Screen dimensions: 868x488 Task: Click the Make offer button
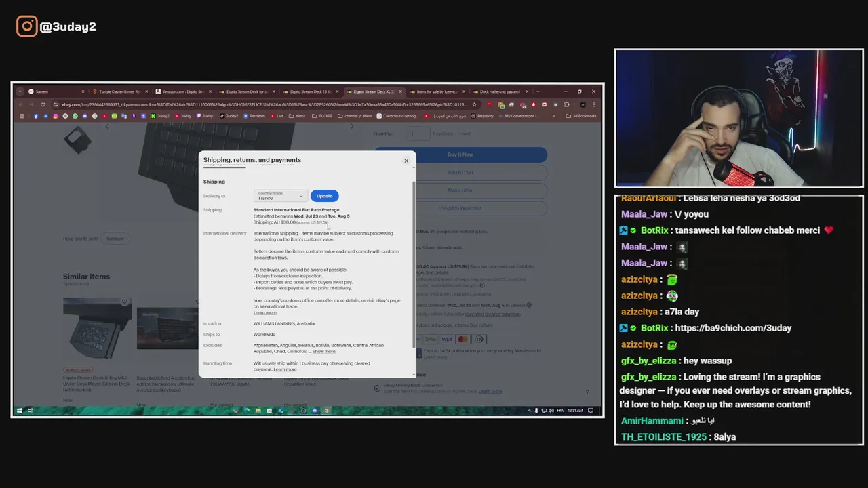tap(460, 190)
